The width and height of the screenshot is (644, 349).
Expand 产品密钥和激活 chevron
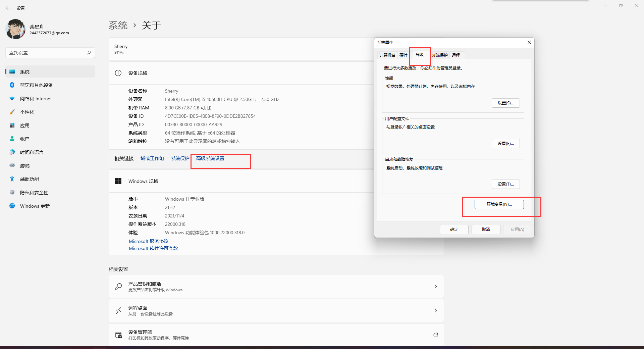click(436, 287)
